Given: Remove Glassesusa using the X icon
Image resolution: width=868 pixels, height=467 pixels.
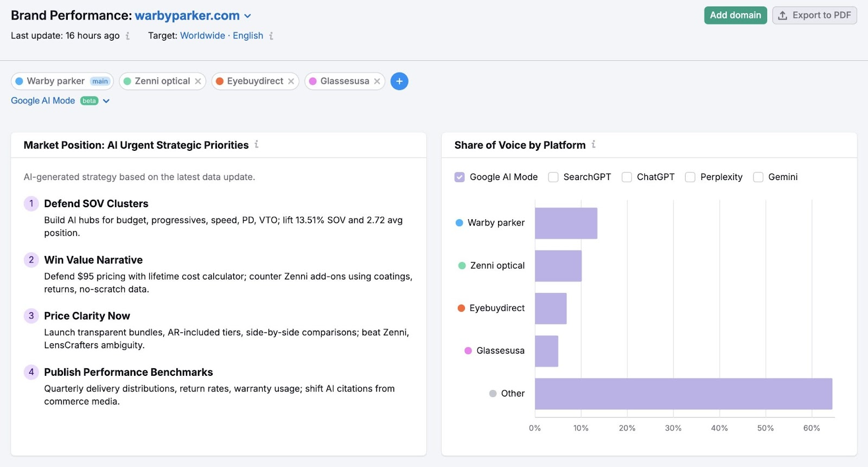Looking at the screenshot, I should [x=377, y=81].
